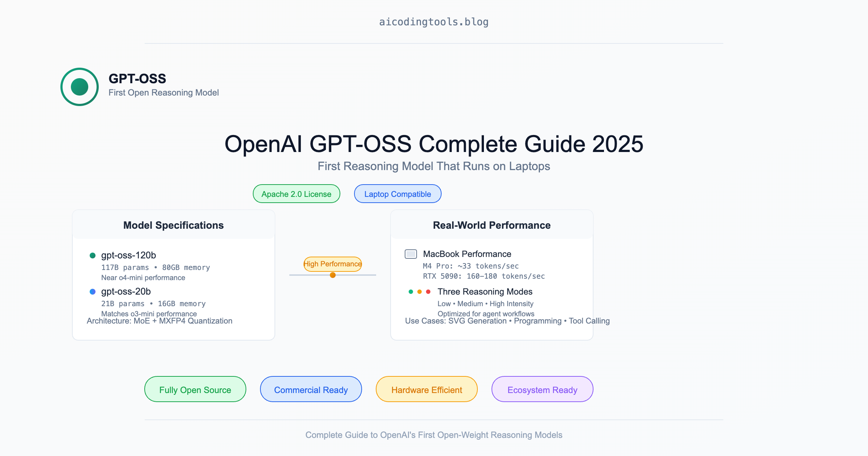
Task: Click the text RTX 5090: 160–180 tokens/sec
Action: (x=484, y=276)
